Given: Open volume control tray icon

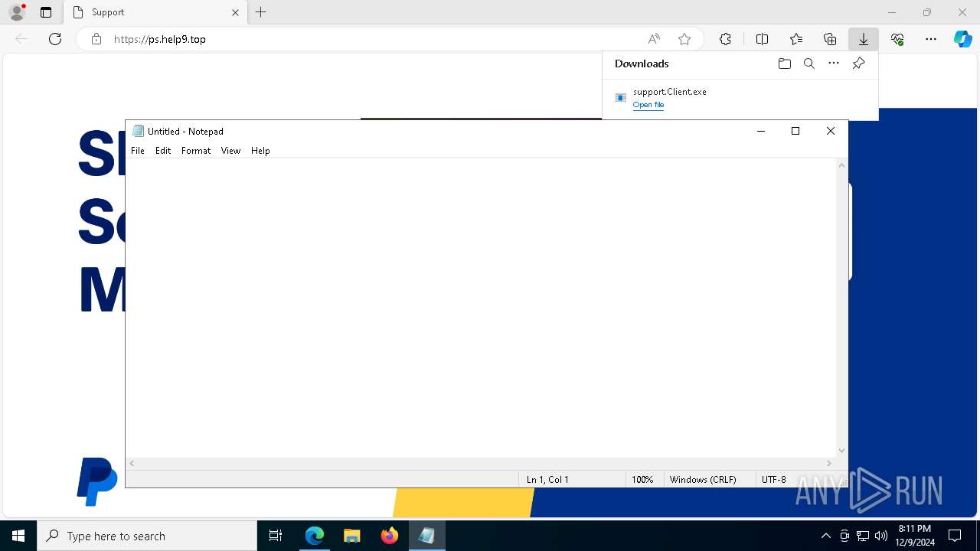Looking at the screenshot, I should coord(881,536).
